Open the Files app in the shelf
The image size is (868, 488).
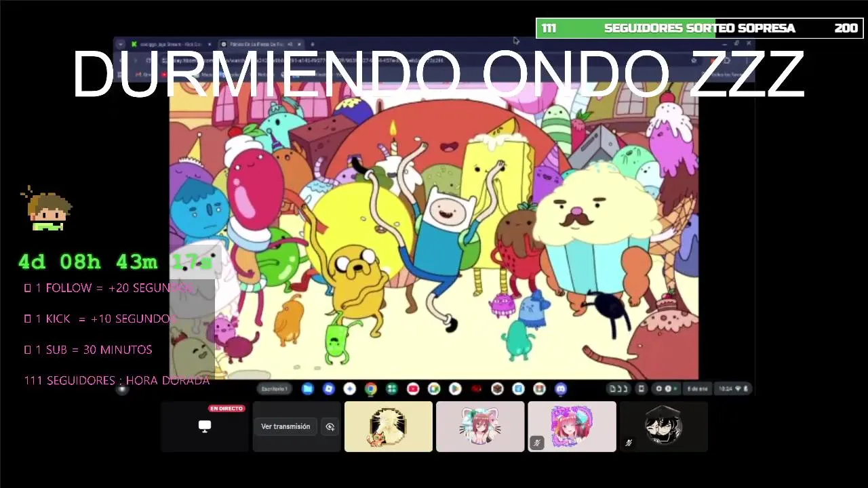pos(307,388)
